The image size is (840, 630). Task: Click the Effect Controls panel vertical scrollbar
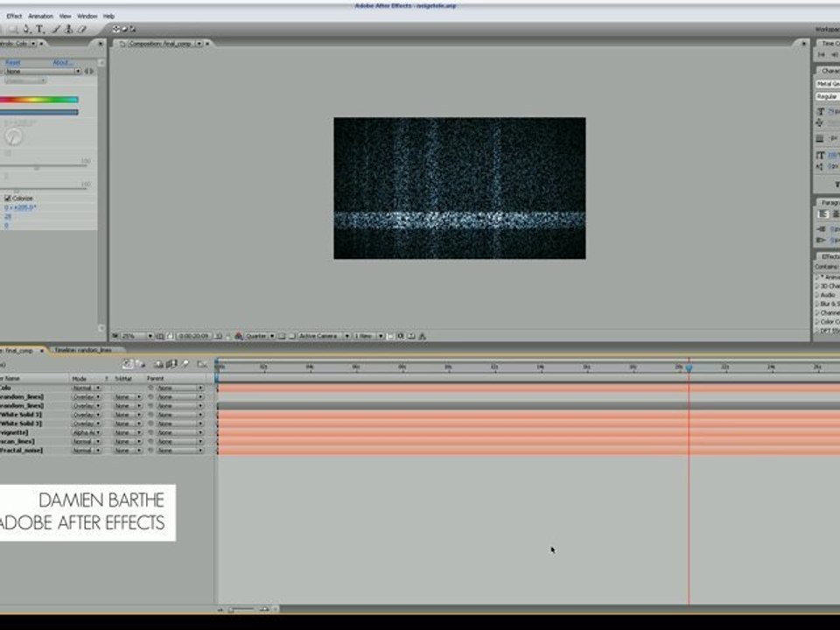(101, 195)
